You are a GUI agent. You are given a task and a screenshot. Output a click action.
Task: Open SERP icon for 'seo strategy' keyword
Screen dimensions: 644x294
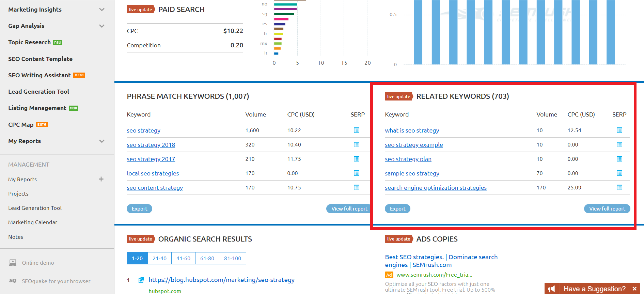tap(357, 130)
